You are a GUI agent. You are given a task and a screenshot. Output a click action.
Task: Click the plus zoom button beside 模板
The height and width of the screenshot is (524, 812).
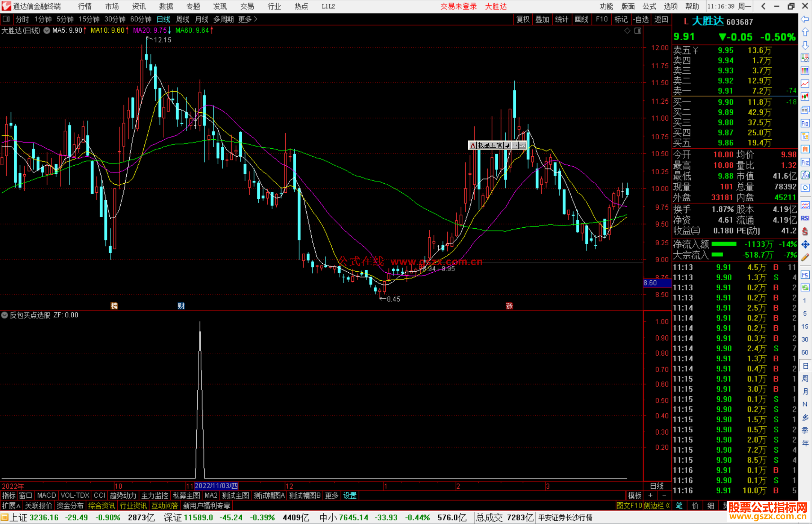coord(650,495)
